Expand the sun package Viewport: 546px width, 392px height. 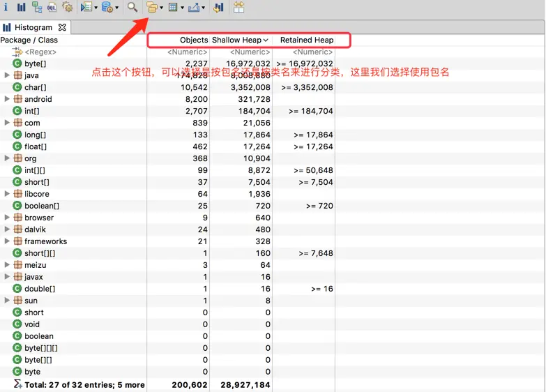coord(6,301)
